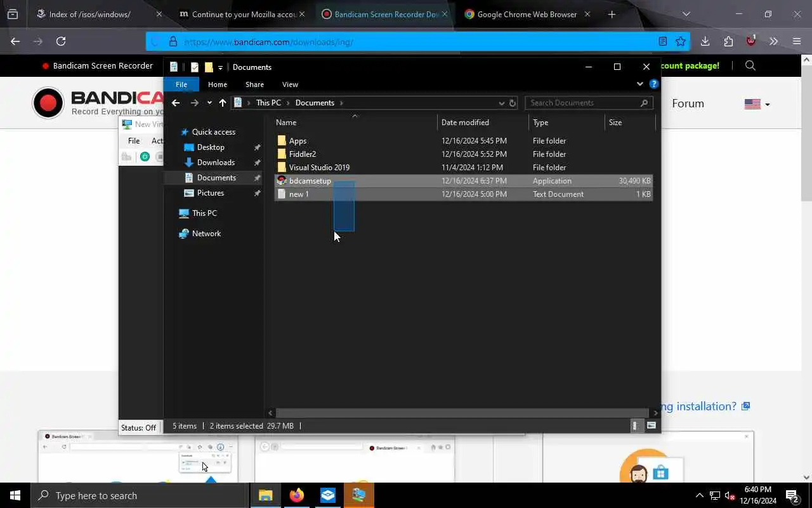812x508 pixels.
Task: Open Firefox recent browsing view button
Action: pyautogui.click(x=13, y=14)
